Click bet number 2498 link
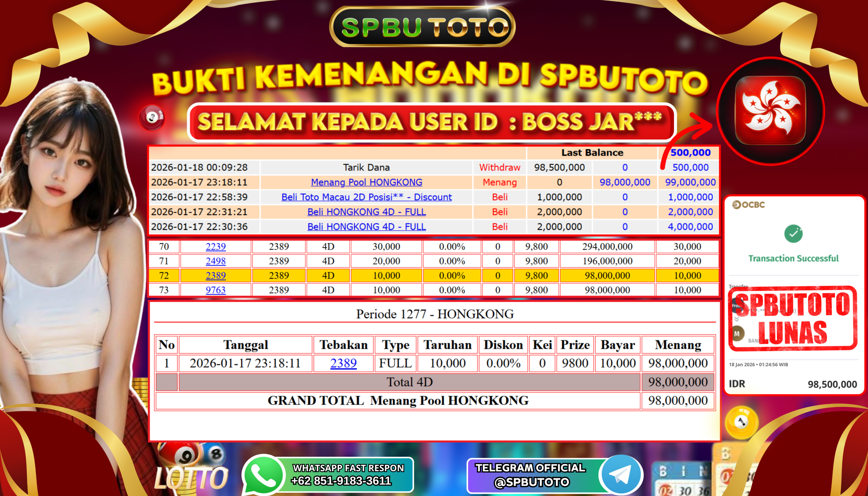Screen dimensions: 868x496 tap(216, 261)
